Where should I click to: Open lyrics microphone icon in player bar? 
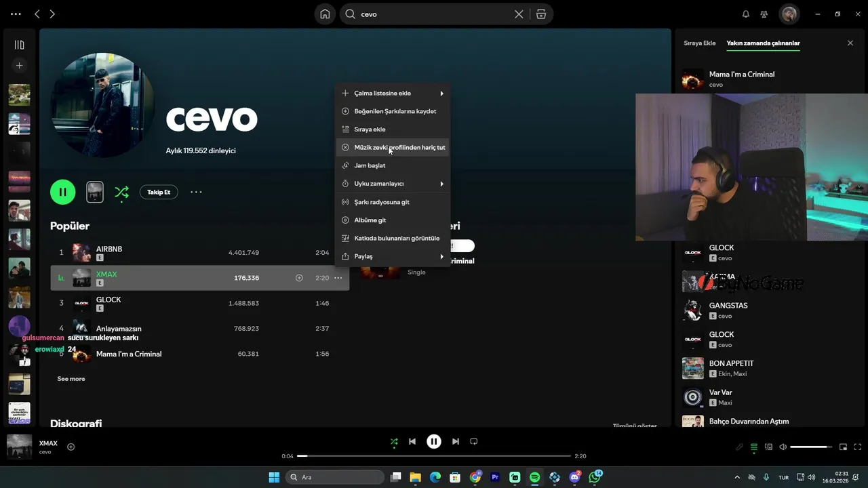pyautogui.click(x=740, y=447)
